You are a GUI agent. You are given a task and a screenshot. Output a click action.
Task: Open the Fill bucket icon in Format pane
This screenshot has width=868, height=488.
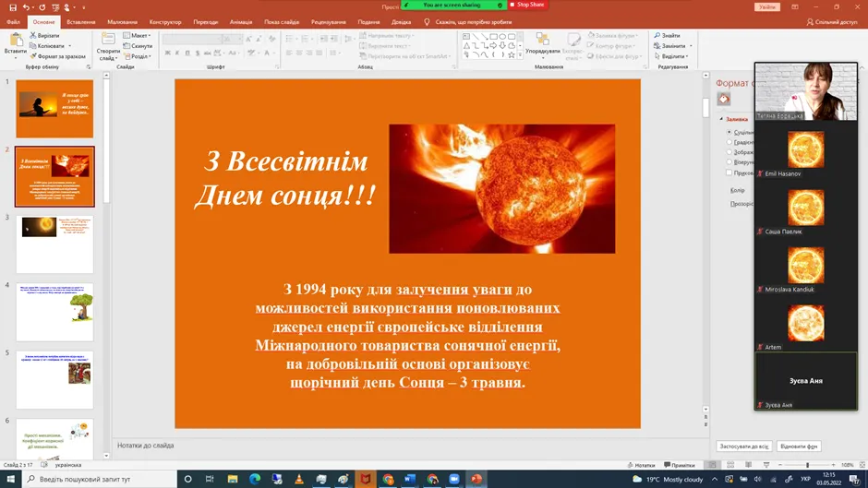(724, 99)
